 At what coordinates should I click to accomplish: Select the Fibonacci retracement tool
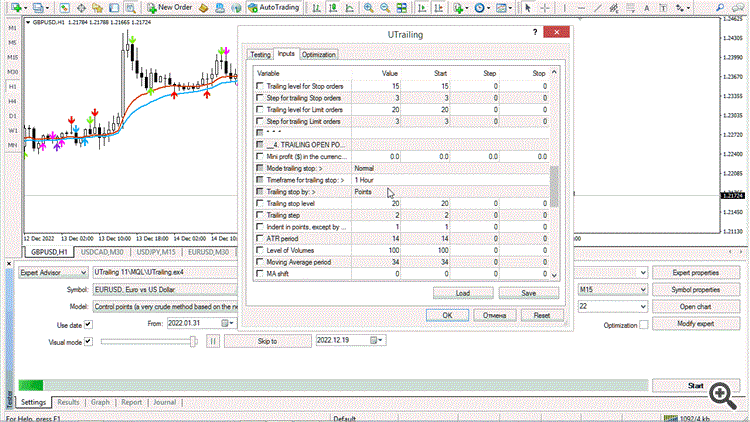[x=630, y=8]
